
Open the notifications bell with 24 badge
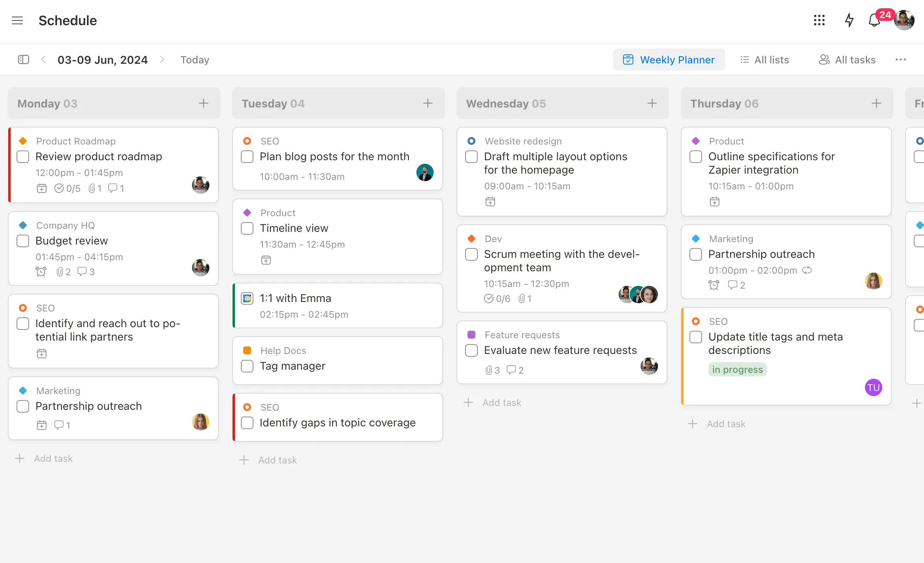[874, 20]
